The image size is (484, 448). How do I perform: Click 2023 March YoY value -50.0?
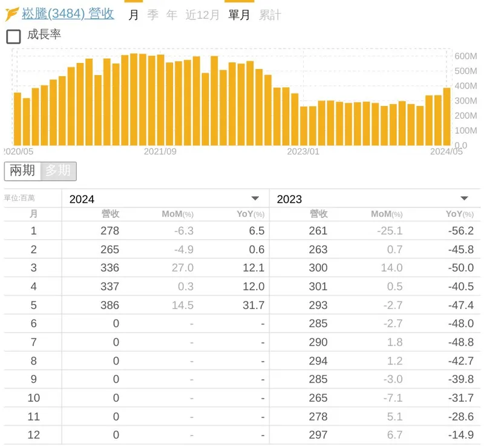(x=461, y=268)
